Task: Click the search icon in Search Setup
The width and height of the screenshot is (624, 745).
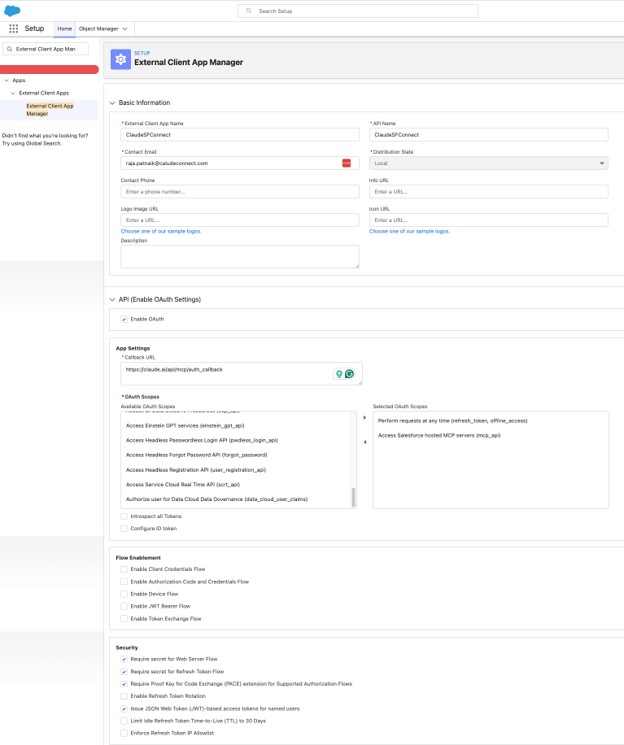Action: pyautogui.click(x=249, y=10)
